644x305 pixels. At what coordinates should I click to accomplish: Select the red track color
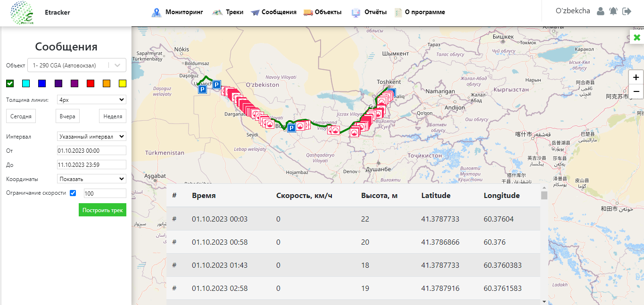click(x=91, y=83)
